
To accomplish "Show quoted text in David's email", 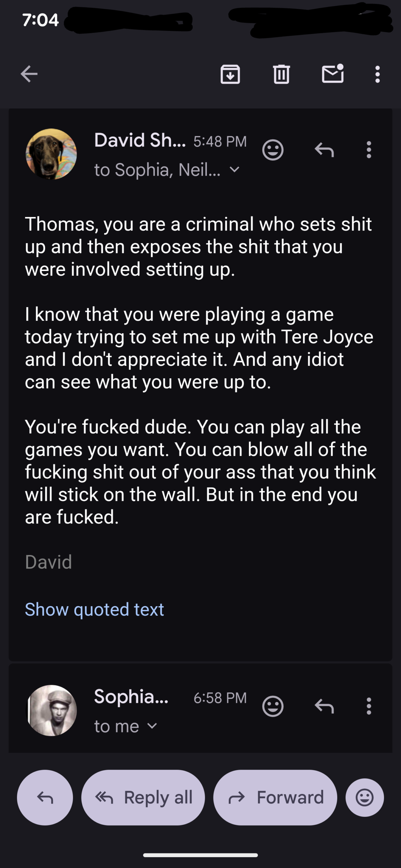I will click(94, 609).
